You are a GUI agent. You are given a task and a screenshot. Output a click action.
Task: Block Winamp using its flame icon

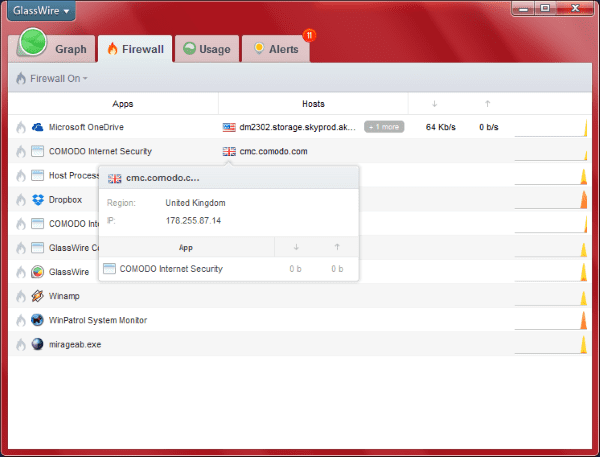[21, 296]
